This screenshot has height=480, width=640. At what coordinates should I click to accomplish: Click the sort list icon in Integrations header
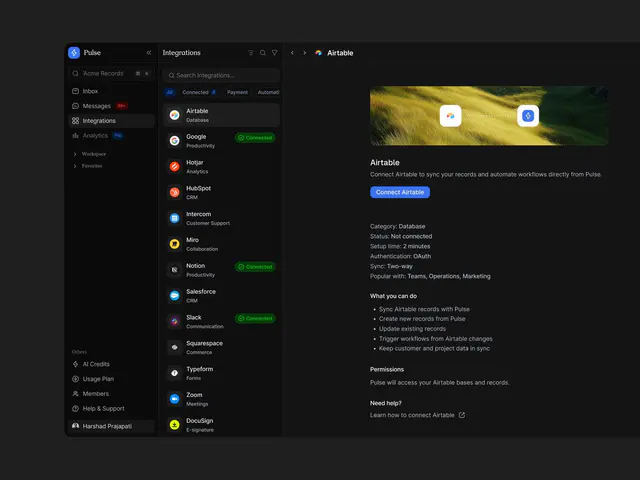(x=251, y=53)
